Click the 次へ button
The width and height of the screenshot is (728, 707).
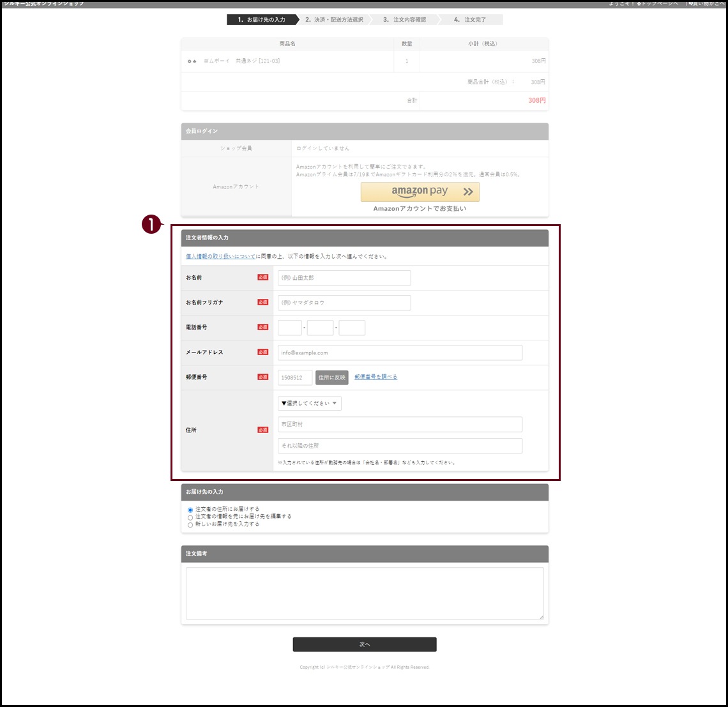[365, 644]
